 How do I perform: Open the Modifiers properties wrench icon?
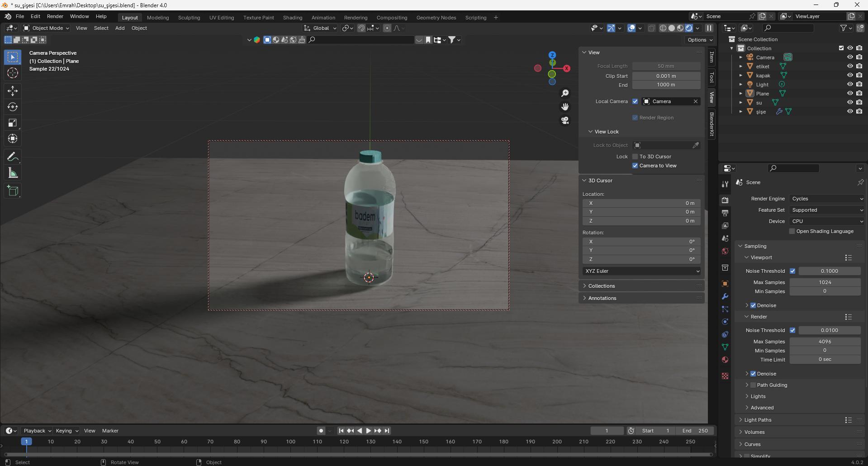point(725,296)
